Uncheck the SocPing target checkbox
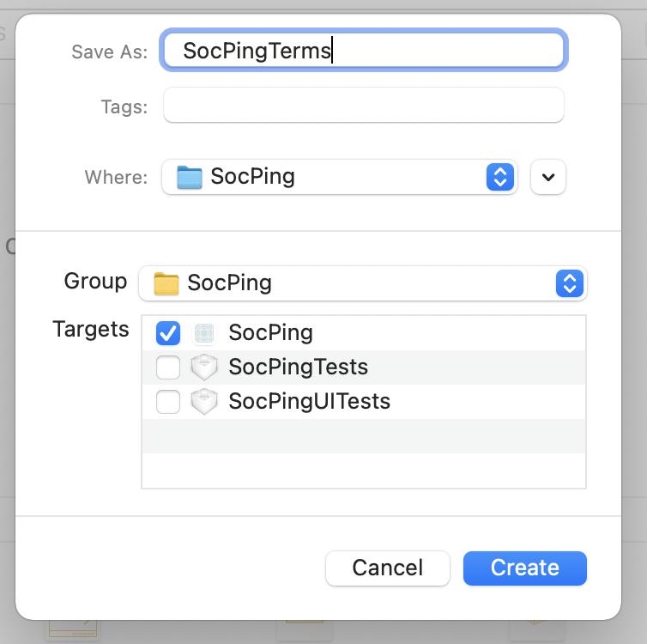Viewport: 647px width, 644px height. (x=168, y=333)
